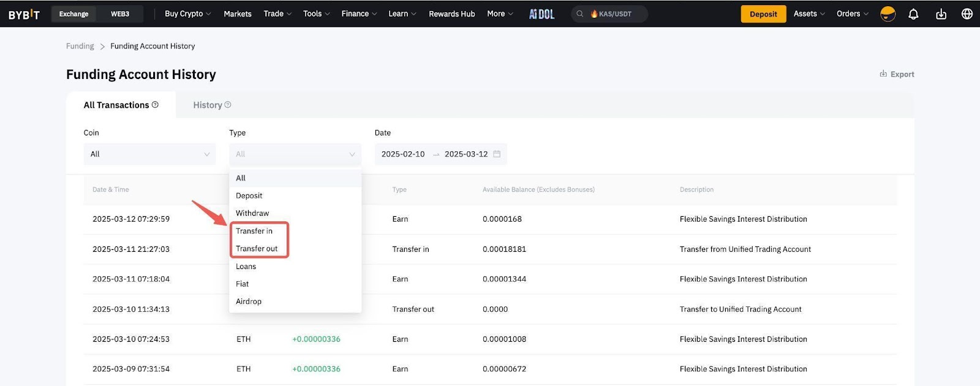Collapse the Type dropdown

click(295, 154)
